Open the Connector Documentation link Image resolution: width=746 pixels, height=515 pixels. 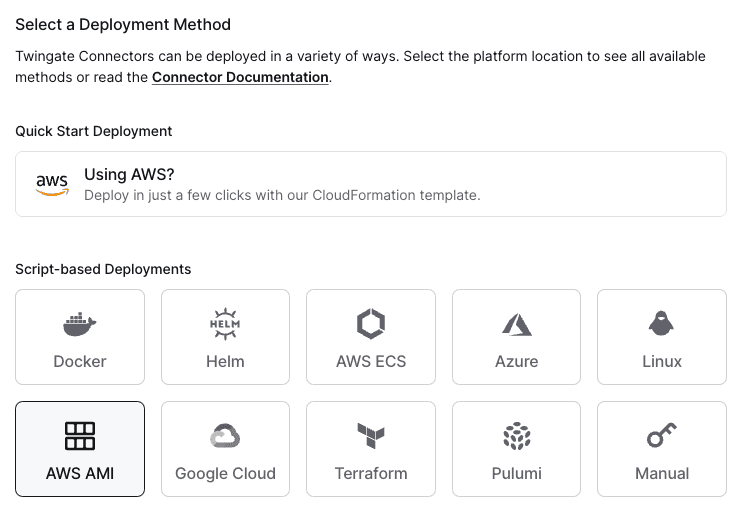[x=240, y=77]
